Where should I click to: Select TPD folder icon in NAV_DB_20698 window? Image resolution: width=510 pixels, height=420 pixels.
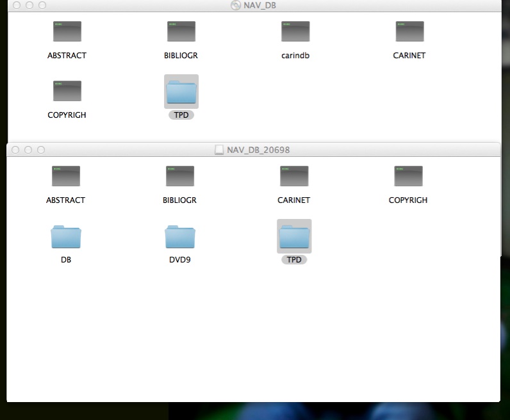[294, 237]
